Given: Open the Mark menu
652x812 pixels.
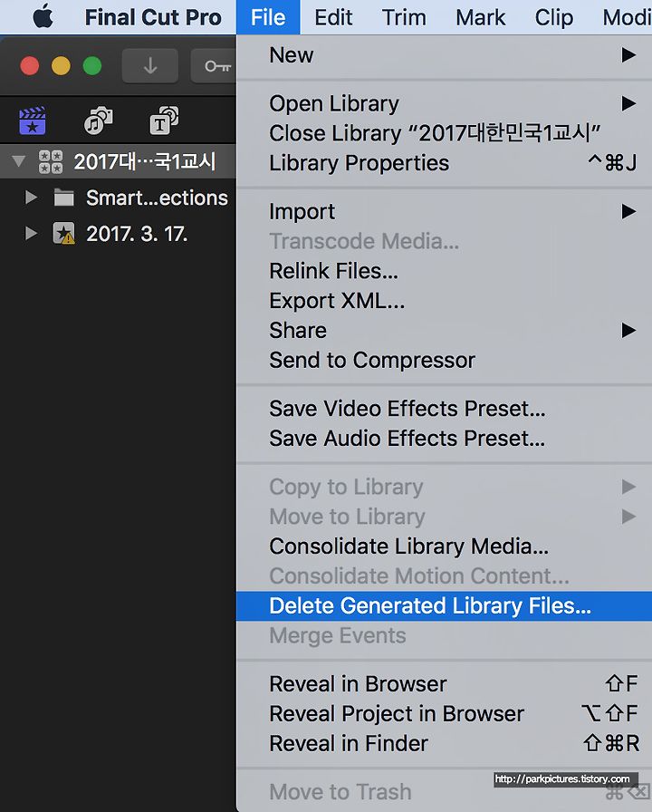Looking at the screenshot, I should tap(480, 17).
